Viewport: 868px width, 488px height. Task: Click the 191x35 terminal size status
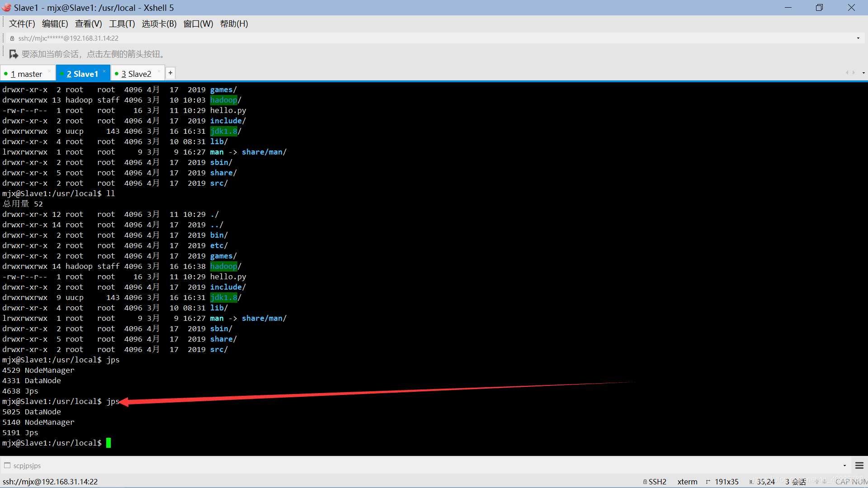point(726,482)
